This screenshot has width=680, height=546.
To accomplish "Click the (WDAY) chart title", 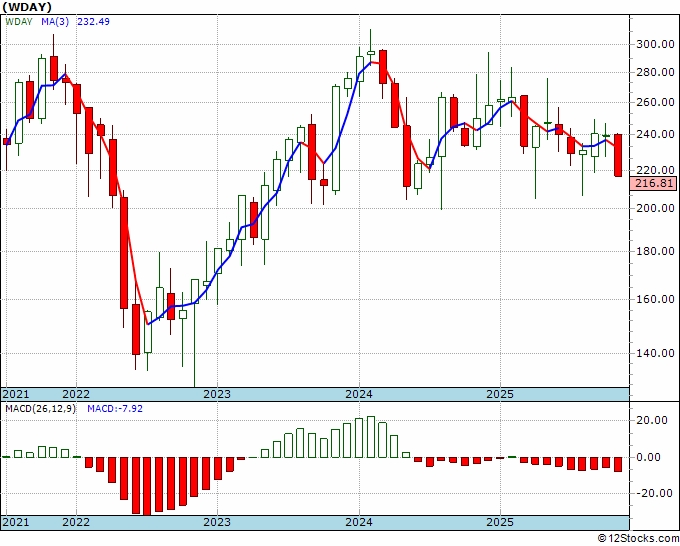I will click(x=27, y=7).
